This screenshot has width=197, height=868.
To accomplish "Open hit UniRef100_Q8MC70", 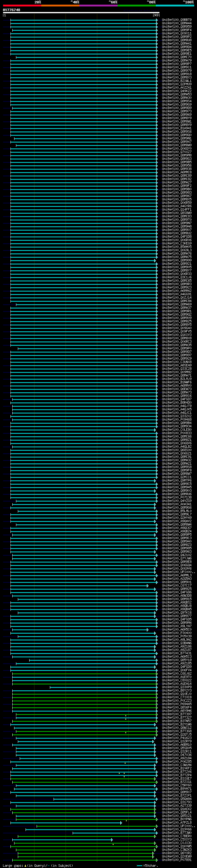I will pyautogui.click(x=177, y=57).
